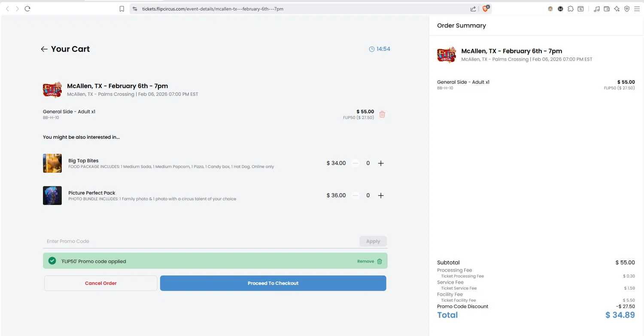Click the green promo applied checkmark icon
The height and width of the screenshot is (336, 644).
(52, 261)
